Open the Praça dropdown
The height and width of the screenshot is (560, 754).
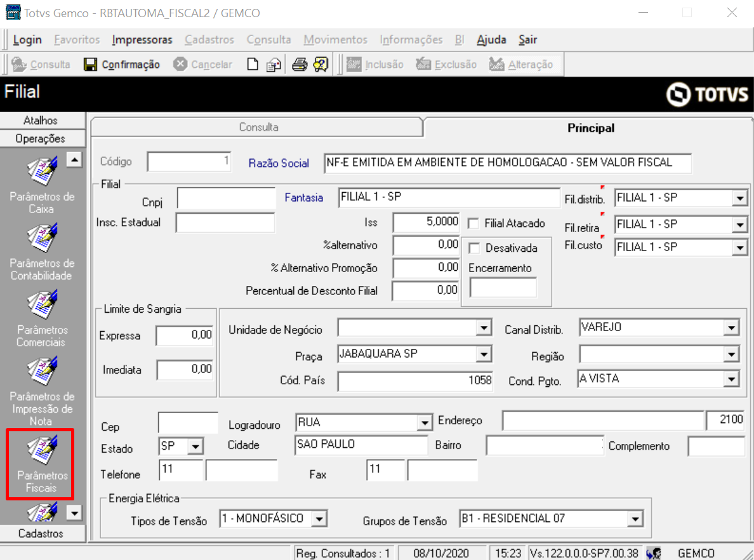[x=484, y=355]
